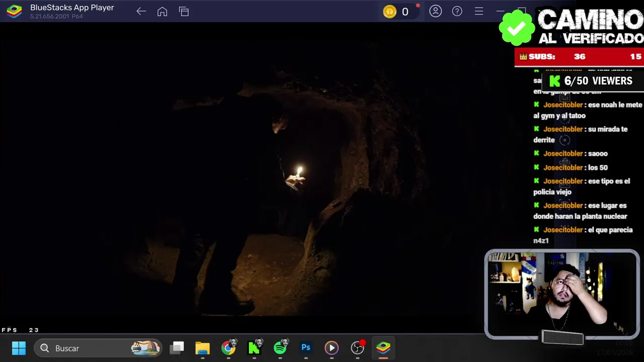This screenshot has width=644, height=362.
Task: Open the BlueStacks home screen icon
Action: [162, 12]
